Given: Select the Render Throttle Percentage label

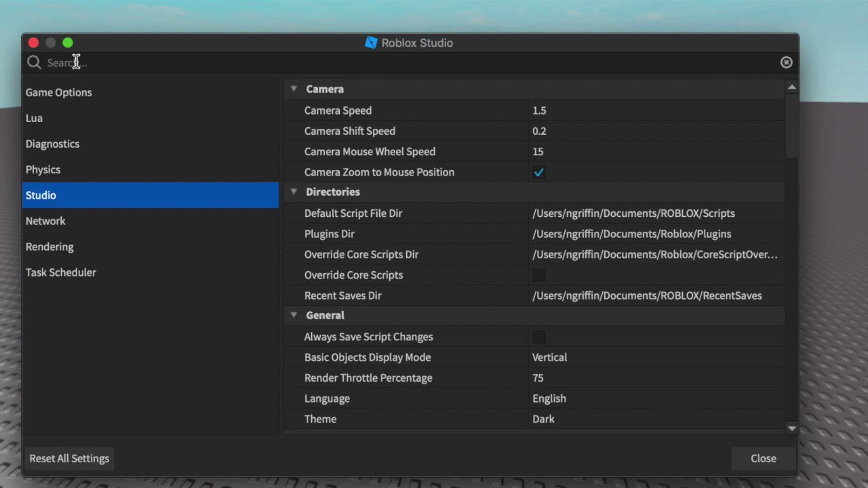Looking at the screenshot, I should click(368, 378).
